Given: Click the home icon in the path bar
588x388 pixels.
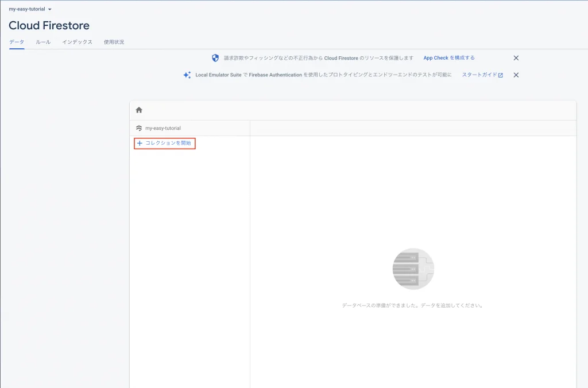Looking at the screenshot, I should pos(139,110).
